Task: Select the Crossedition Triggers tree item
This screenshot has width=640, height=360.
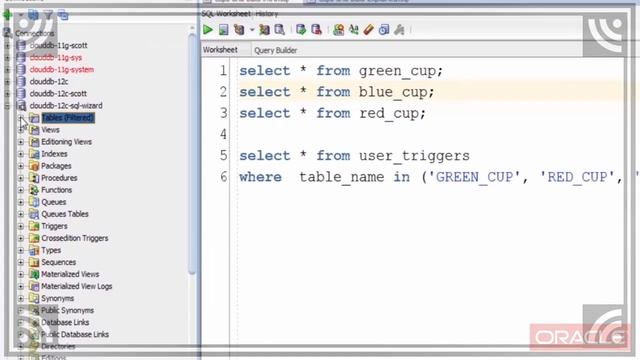Action: (75, 238)
